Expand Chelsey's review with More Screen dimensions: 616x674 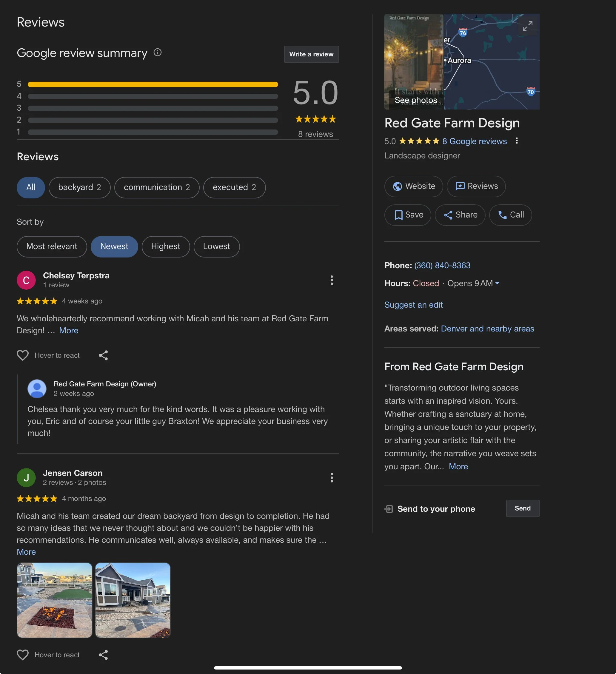[x=69, y=330]
